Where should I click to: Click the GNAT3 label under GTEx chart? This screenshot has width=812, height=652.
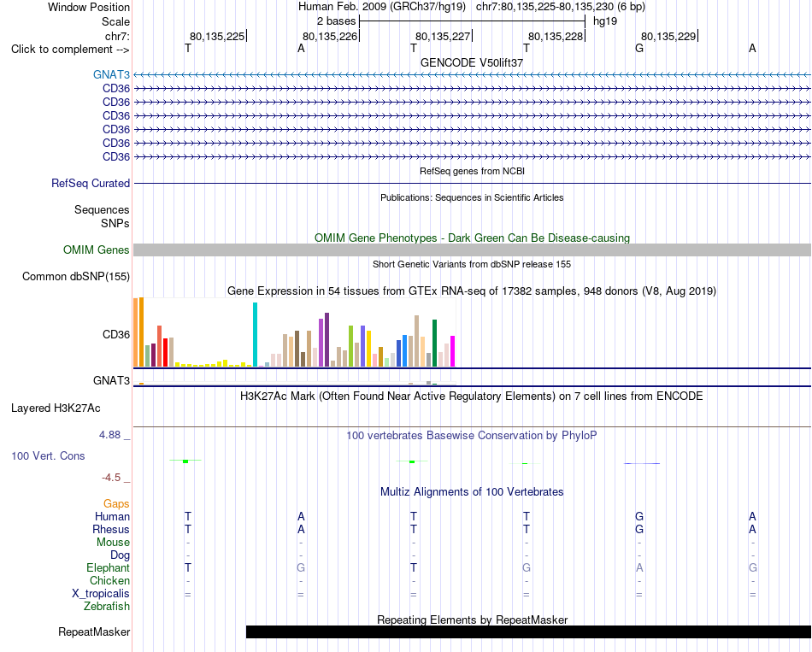pos(111,380)
